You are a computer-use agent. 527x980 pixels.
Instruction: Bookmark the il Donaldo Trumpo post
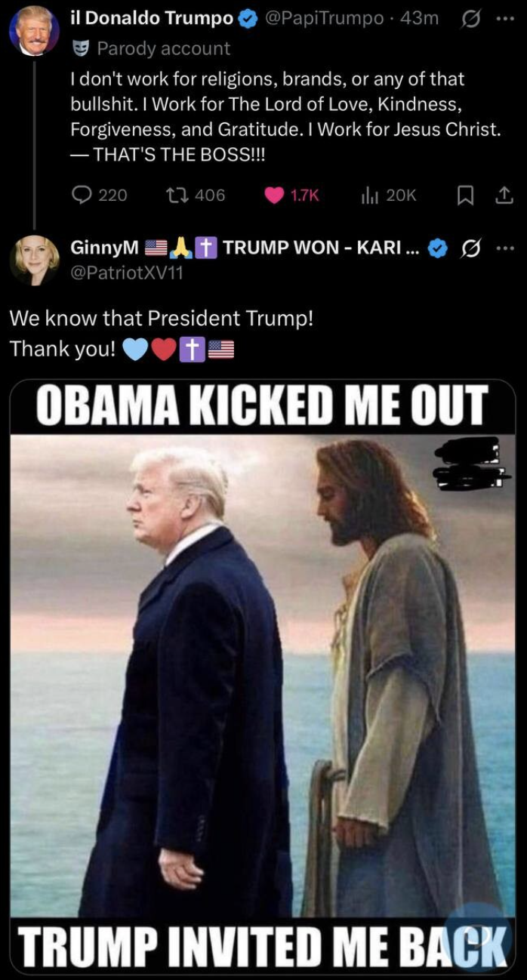(x=466, y=195)
